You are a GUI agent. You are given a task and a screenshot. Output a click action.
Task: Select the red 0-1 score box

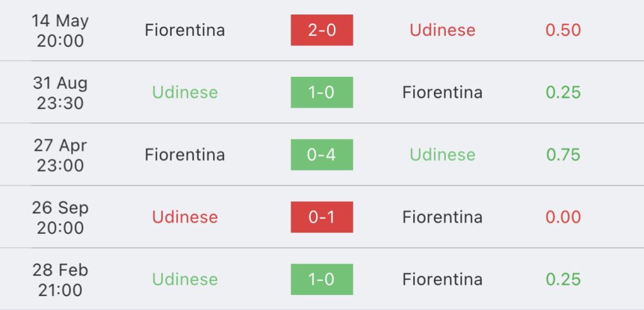(x=321, y=217)
